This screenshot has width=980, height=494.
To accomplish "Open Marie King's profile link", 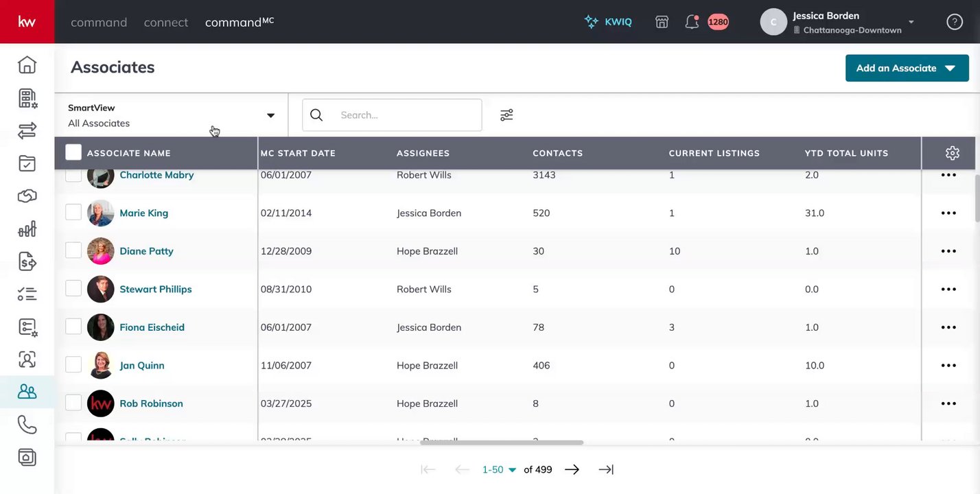I will (144, 213).
